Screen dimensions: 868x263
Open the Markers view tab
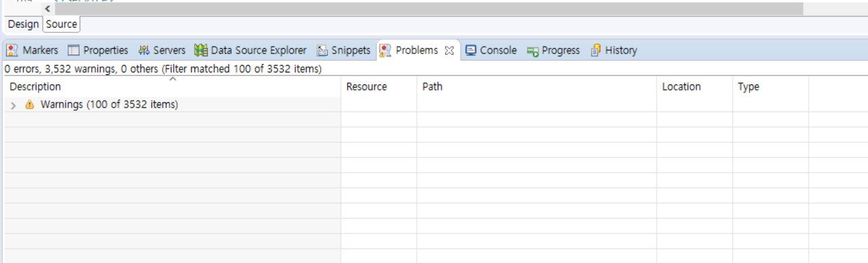point(32,50)
